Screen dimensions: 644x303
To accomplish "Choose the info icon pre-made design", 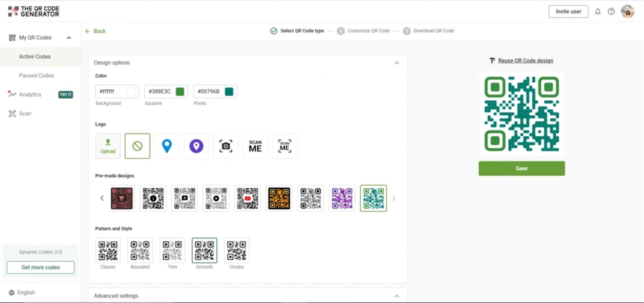I will [x=153, y=198].
